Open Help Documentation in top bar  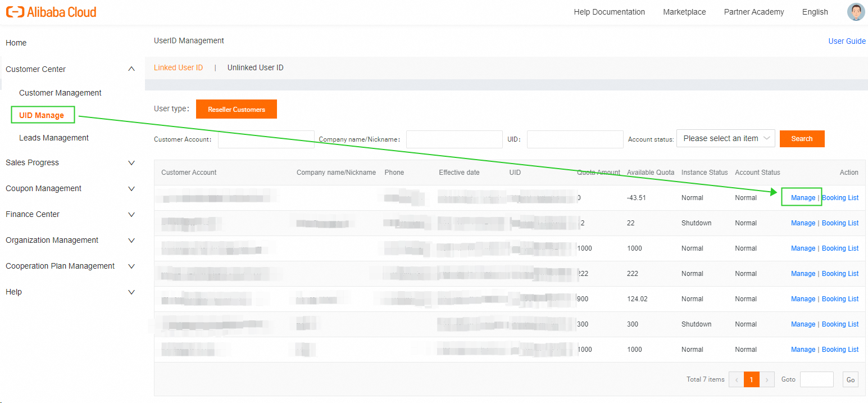click(609, 12)
